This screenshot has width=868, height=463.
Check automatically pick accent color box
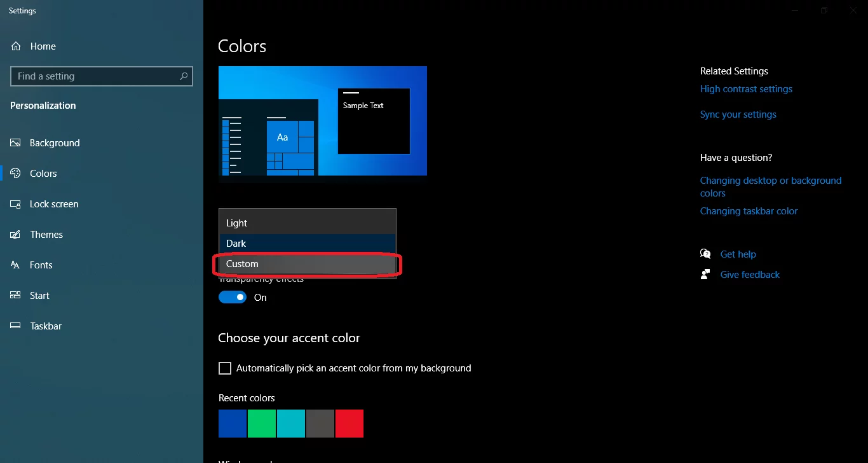click(225, 368)
